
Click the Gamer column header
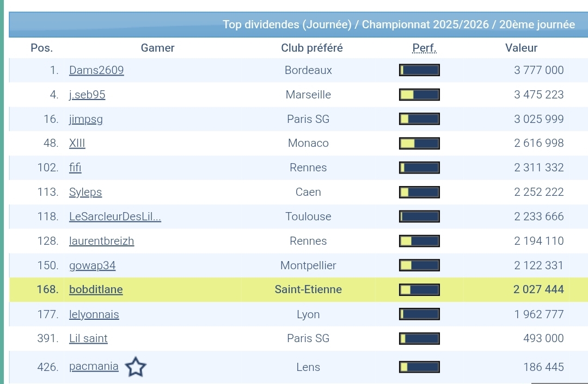coord(157,48)
